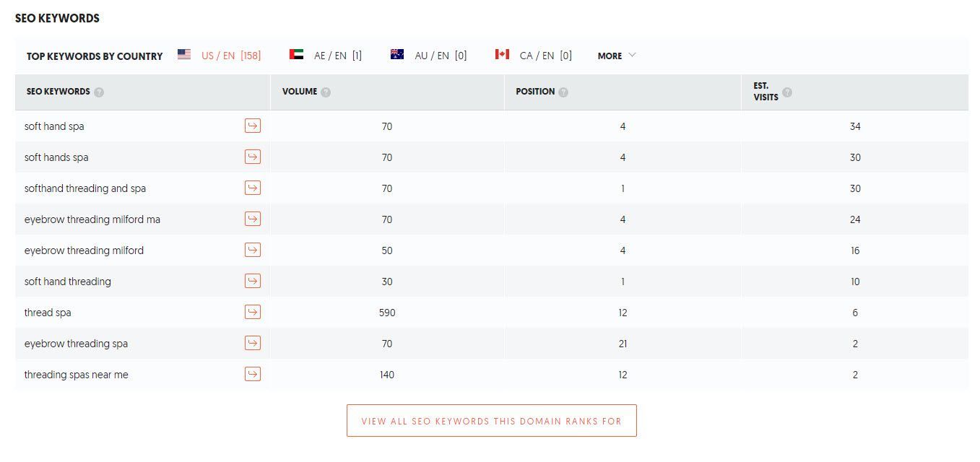
Task: Switch to CA / EN keywords tab
Action: [x=533, y=56]
